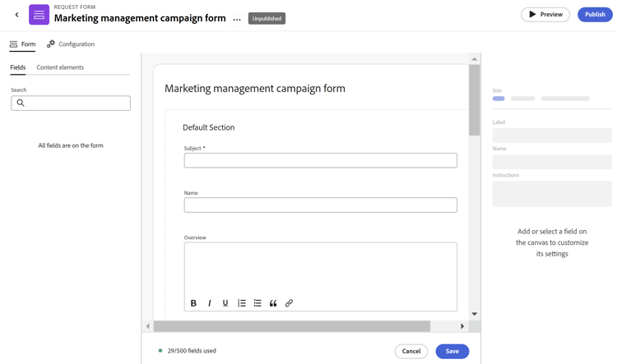Click the vertical scrollbar thumb
617x364 pixels.
click(x=474, y=100)
